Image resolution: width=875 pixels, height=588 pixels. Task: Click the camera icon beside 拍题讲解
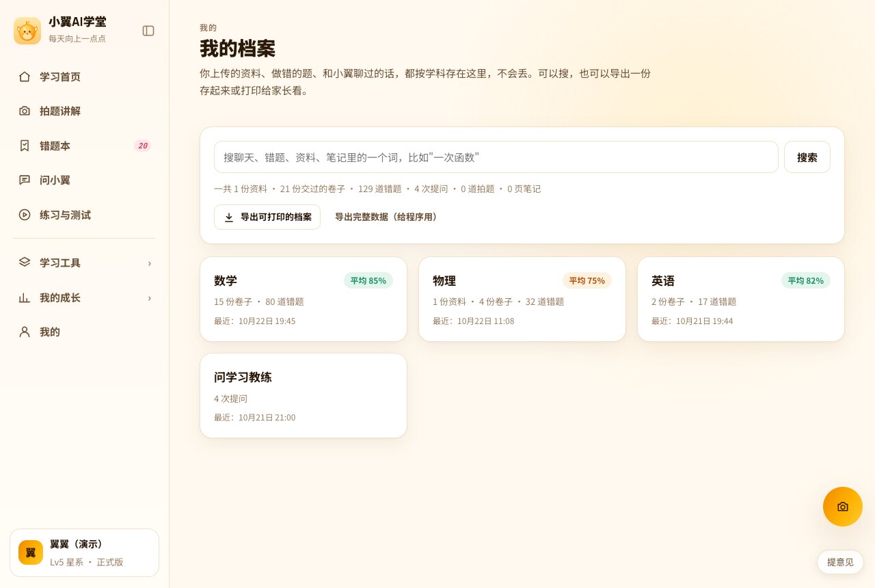tap(25, 111)
